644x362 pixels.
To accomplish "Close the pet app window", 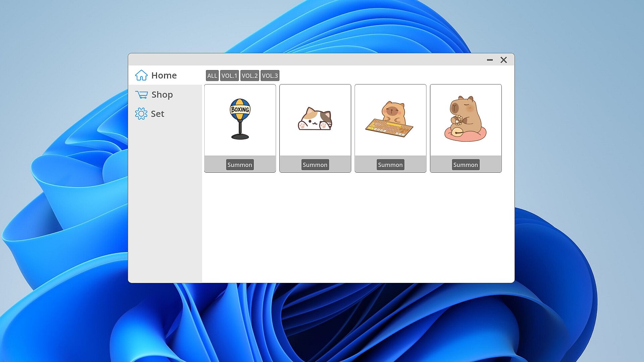I will click(x=503, y=60).
